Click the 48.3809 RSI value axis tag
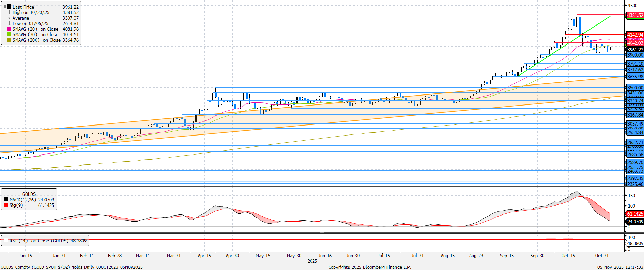644x270 pixels. [x=635, y=243]
